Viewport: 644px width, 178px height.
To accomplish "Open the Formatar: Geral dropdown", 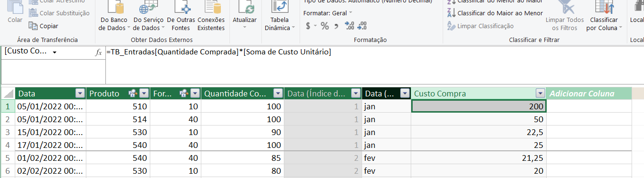I will point(328,13).
